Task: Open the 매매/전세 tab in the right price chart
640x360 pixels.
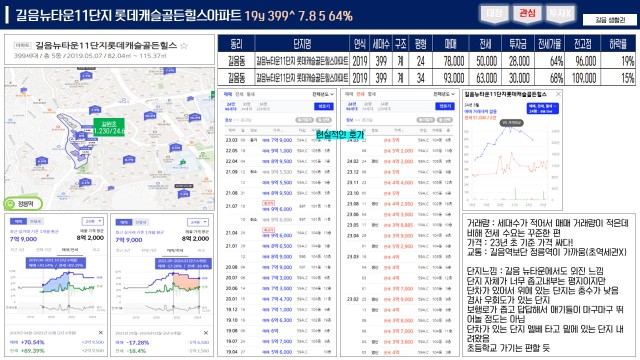Action: [176, 250]
